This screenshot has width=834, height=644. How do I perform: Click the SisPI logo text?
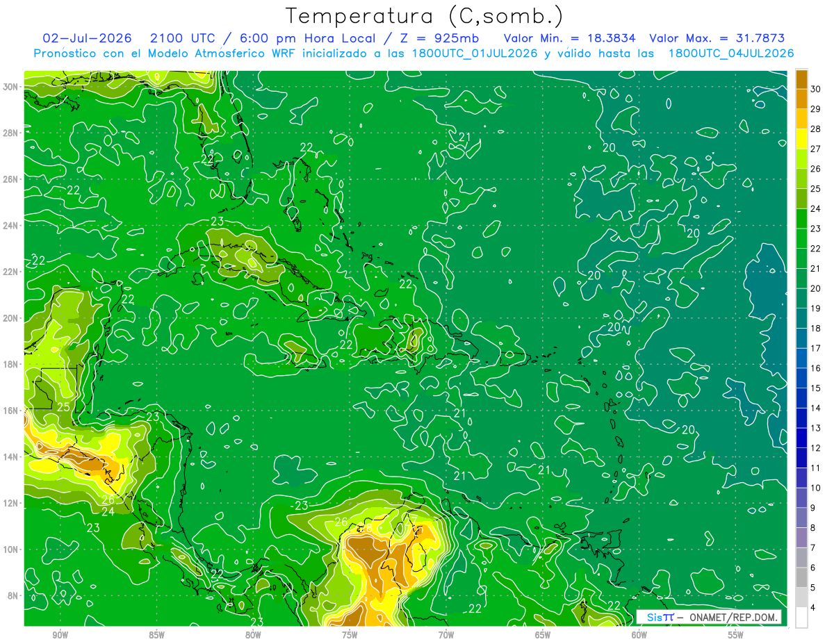point(660,617)
